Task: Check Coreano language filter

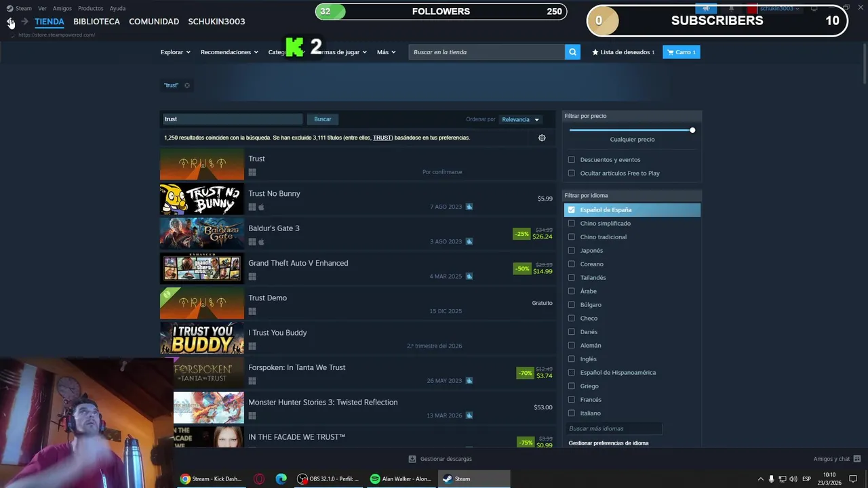Action: click(x=572, y=264)
